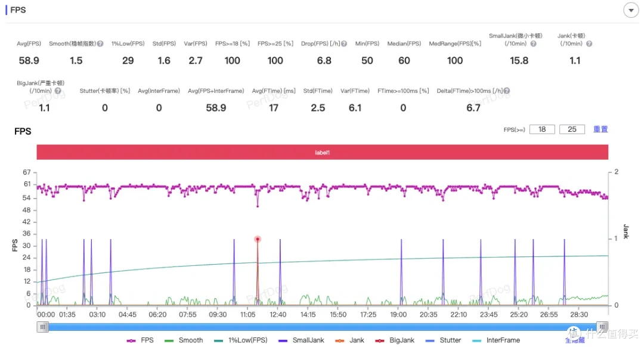Click the Avg(FPS) value 58.9
Image resolution: width=644 pixels, height=347 pixels.
(29, 61)
